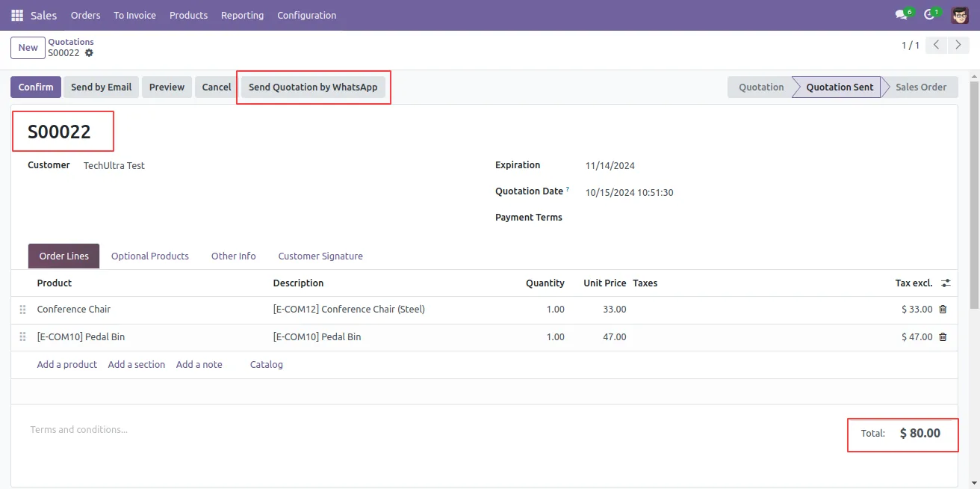Open the Configuration menu

point(306,15)
